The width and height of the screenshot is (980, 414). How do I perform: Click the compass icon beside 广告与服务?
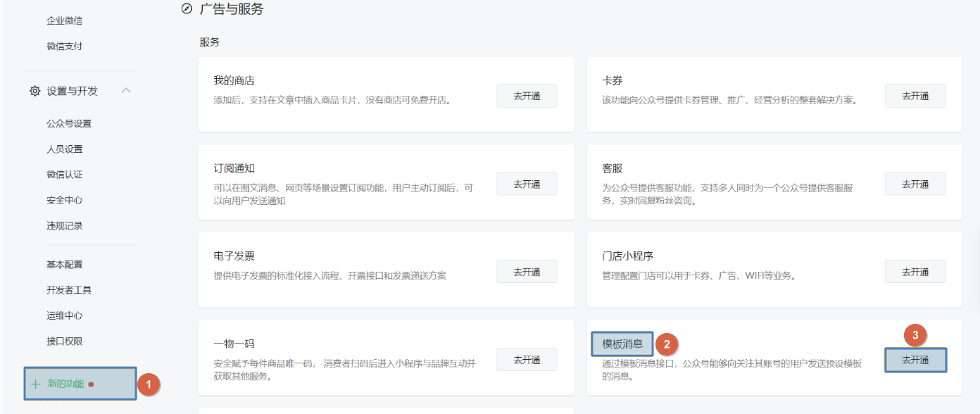coord(187,9)
